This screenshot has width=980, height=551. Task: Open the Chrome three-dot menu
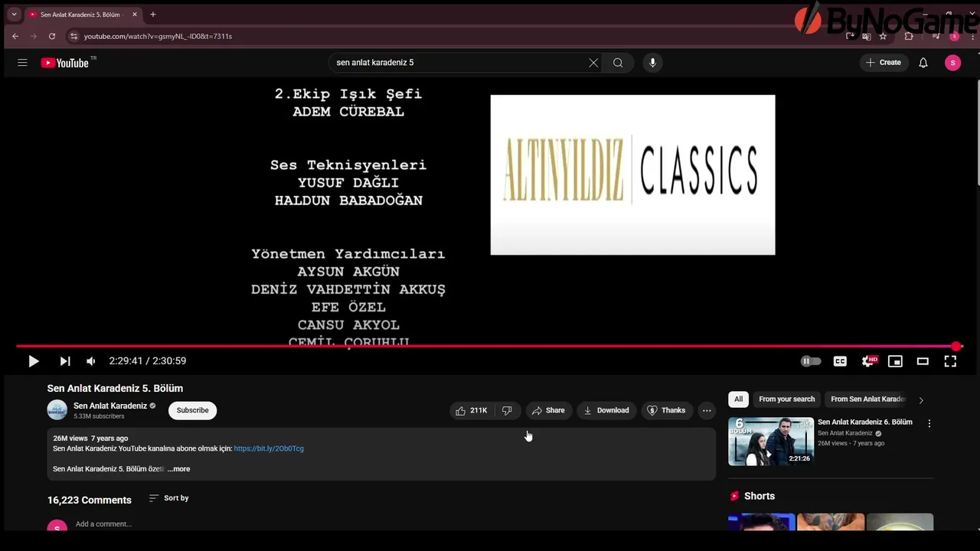click(x=971, y=36)
